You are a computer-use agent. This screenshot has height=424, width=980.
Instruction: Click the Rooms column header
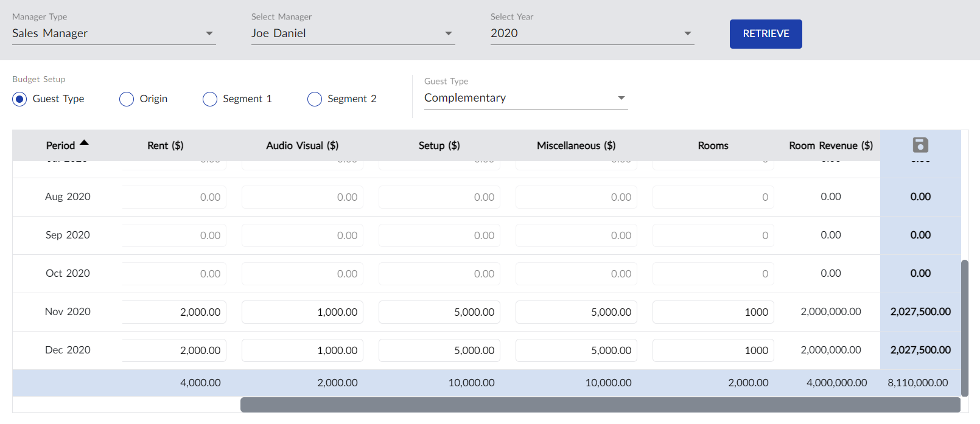click(713, 145)
